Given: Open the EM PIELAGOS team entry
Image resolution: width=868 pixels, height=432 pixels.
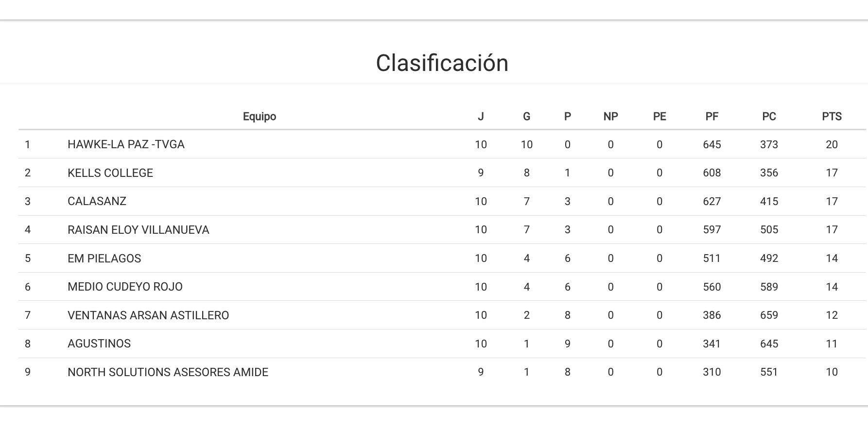Looking at the screenshot, I should [104, 258].
